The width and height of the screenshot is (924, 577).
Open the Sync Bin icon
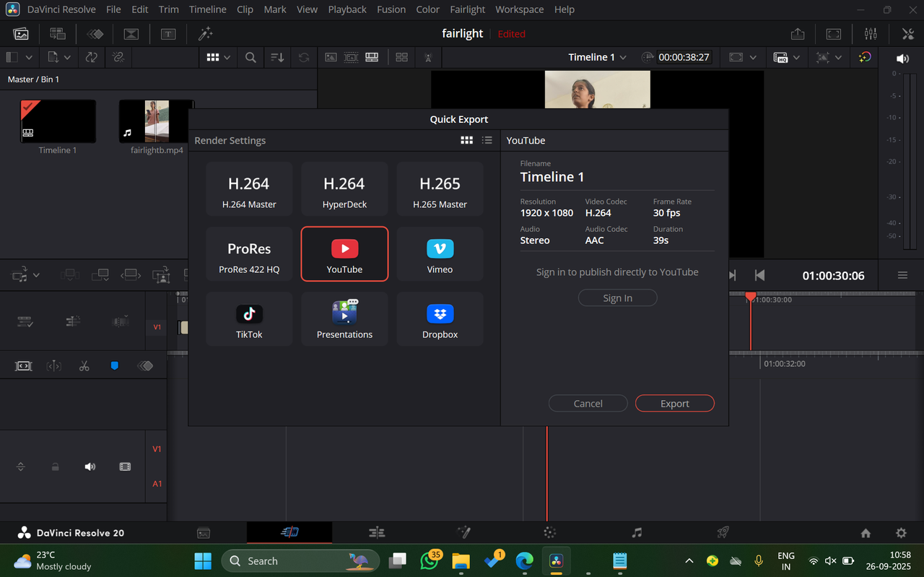(x=58, y=34)
